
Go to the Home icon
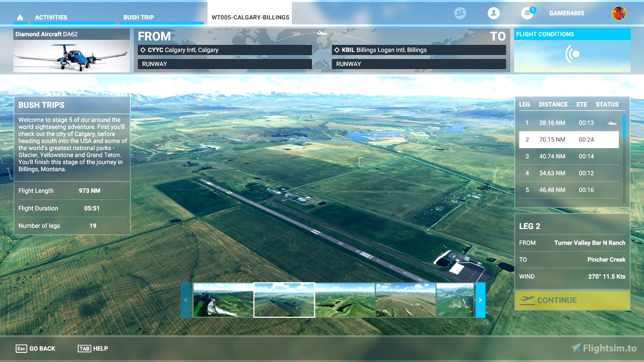pos(20,17)
